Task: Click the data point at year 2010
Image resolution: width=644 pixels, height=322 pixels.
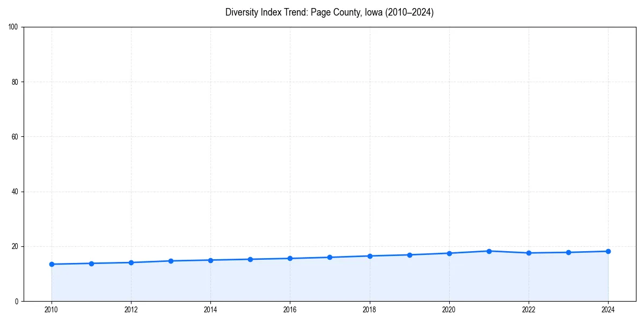Action: (x=51, y=264)
